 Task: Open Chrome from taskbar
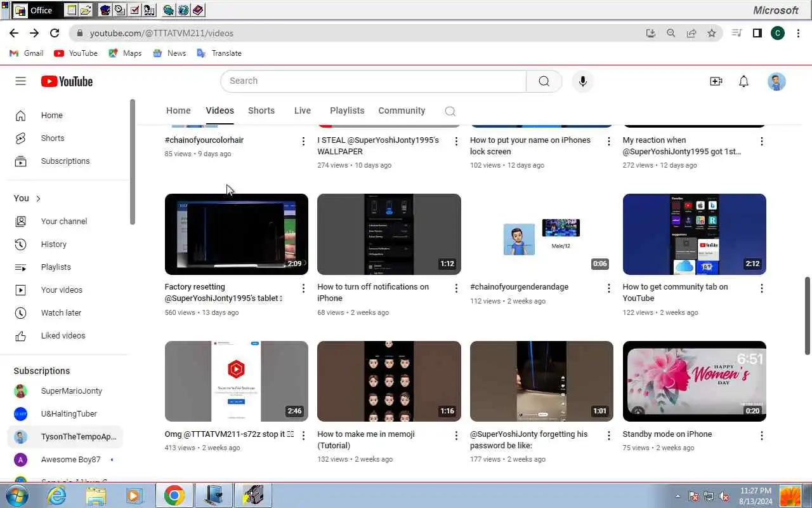tap(174, 495)
